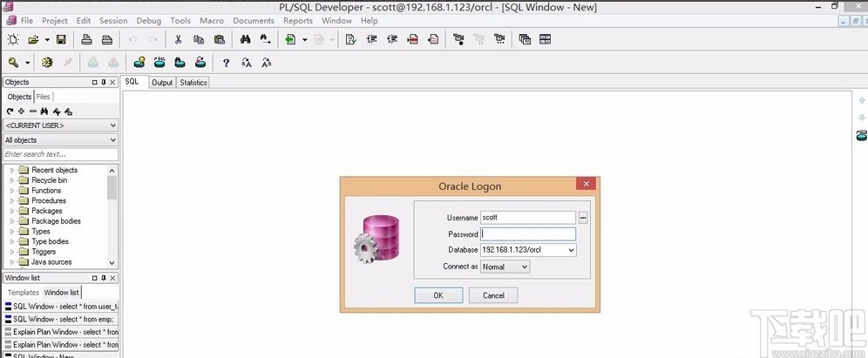The height and width of the screenshot is (358, 868).
Task: Click the Paste clipboard icon
Action: click(220, 39)
